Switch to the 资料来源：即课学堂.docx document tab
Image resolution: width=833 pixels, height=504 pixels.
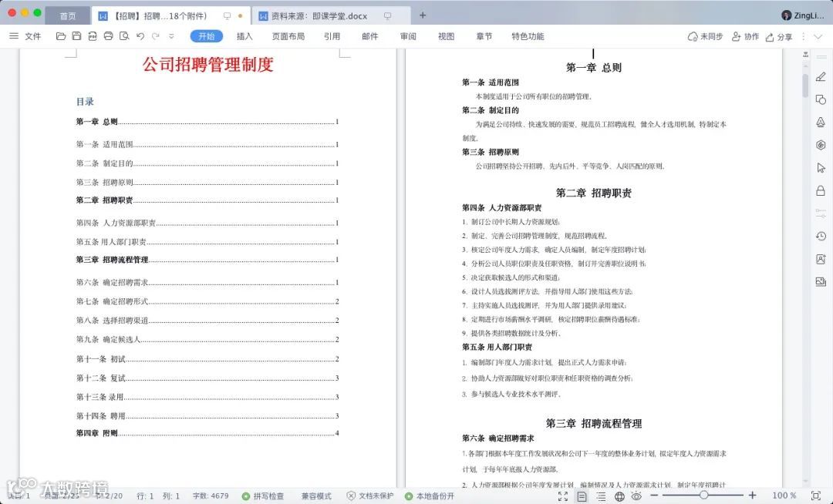[x=319, y=16]
